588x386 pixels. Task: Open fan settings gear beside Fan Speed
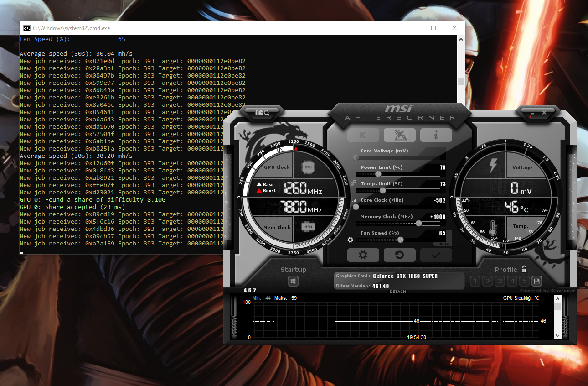pos(351,240)
